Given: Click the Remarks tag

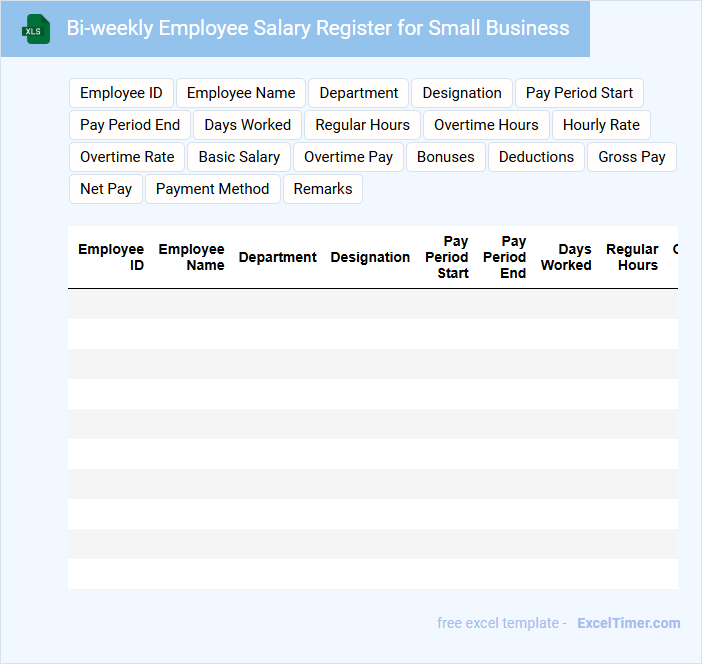Looking at the screenshot, I should 322,189.
